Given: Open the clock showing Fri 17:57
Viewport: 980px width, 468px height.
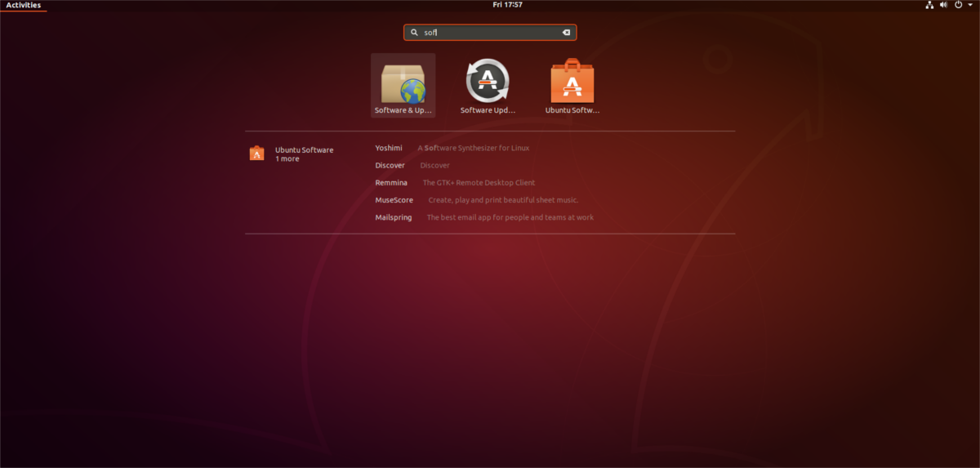Looking at the screenshot, I should pos(507,5).
